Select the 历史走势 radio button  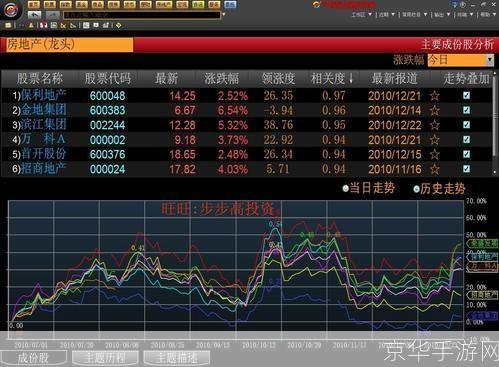pyautogui.click(x=416, y=189)
